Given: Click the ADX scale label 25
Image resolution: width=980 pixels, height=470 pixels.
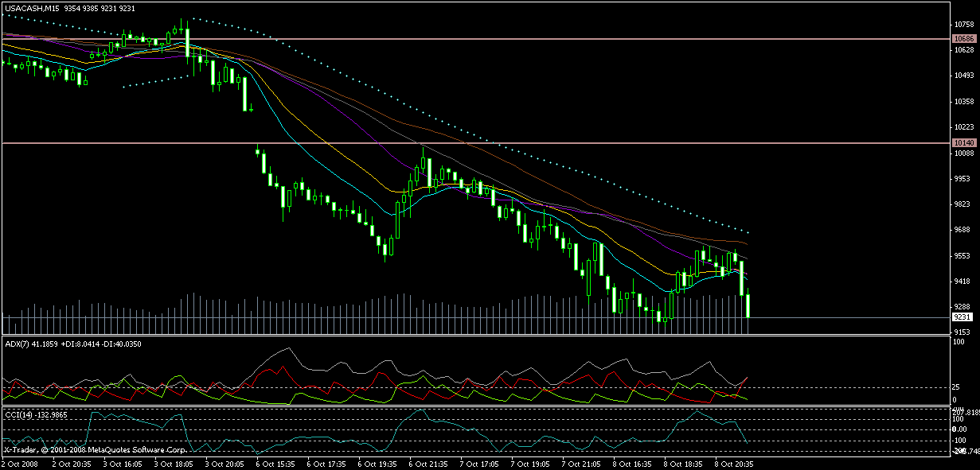Looking at the screenshot, I should click(959, 386).
